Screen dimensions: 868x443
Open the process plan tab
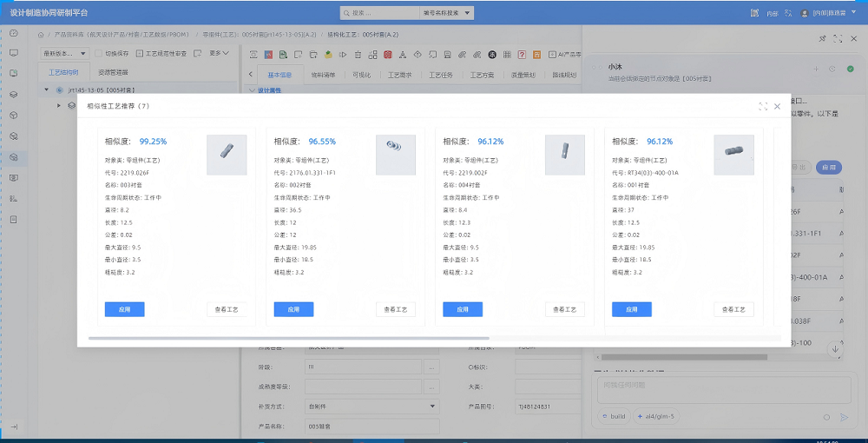point(482,75)
